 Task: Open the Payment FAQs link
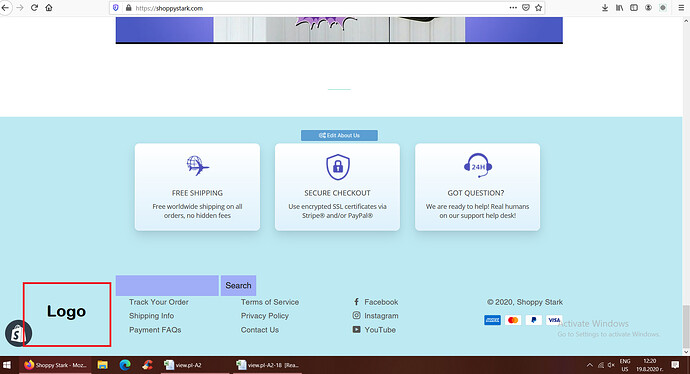pyautogui.click(x=155, y=330)
